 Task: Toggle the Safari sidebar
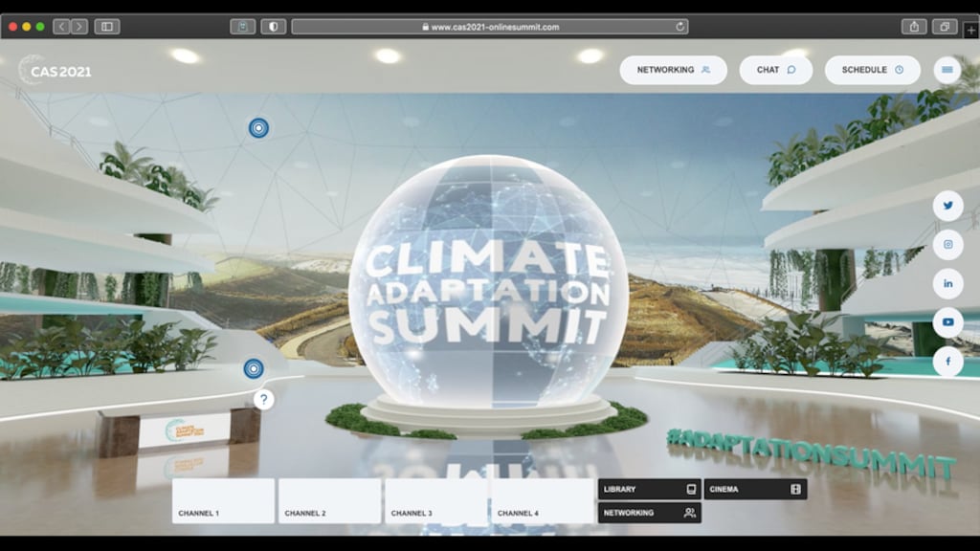coord(107,27)
